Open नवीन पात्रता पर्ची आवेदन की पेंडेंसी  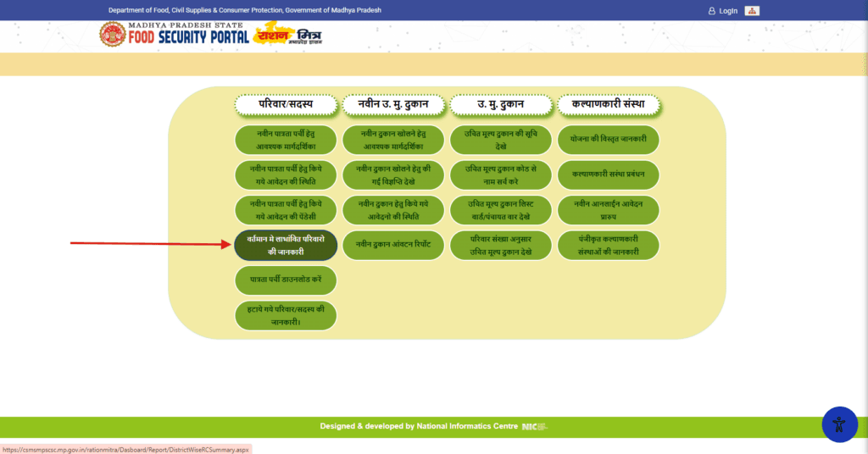pos(286,210)
